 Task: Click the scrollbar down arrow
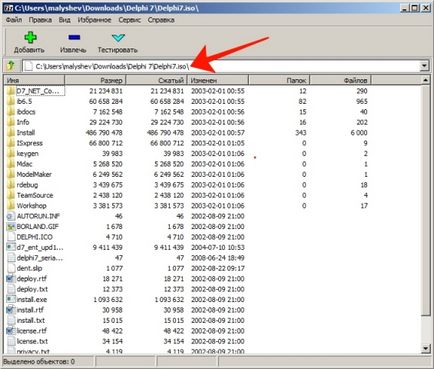[426, 349]
